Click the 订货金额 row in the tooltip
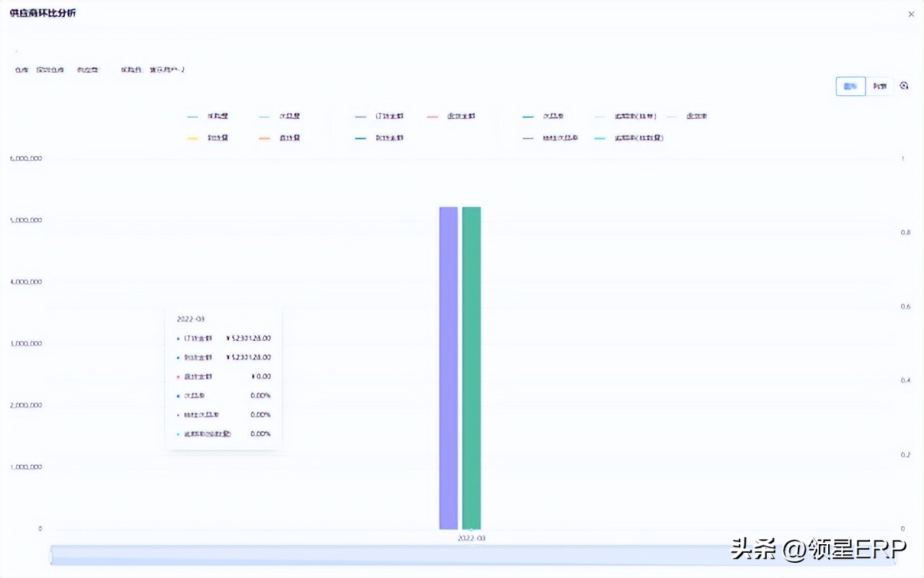Viewport: 924px width, 578px height. coord(224,338)
